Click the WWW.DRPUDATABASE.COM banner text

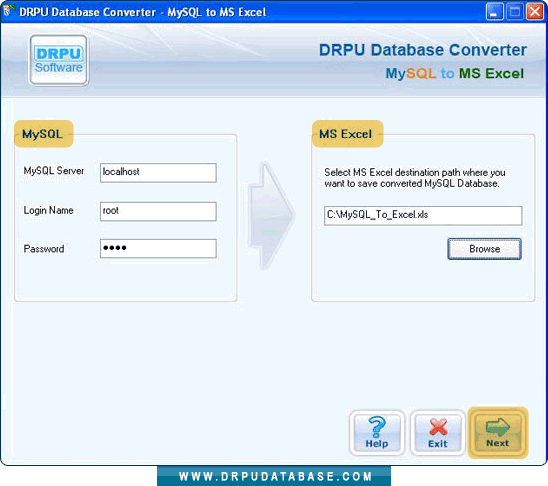pos(274,477)
